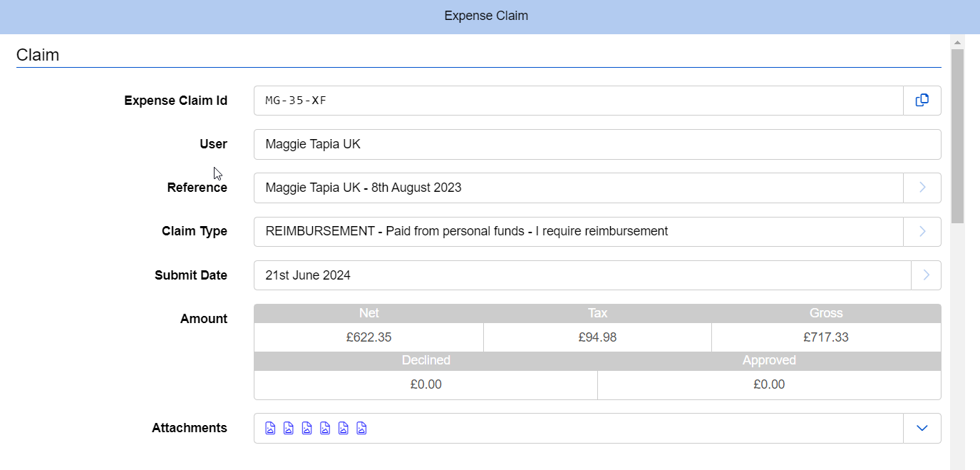The width and height of the screenshot is (980, 470).
Task: Click the Expense Claim title bar text
Action: point(486,16)
